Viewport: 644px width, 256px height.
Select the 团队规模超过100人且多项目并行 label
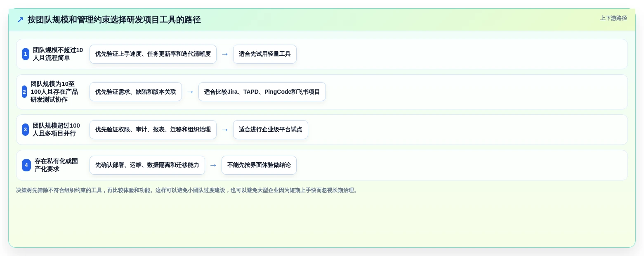pos(56,130)
